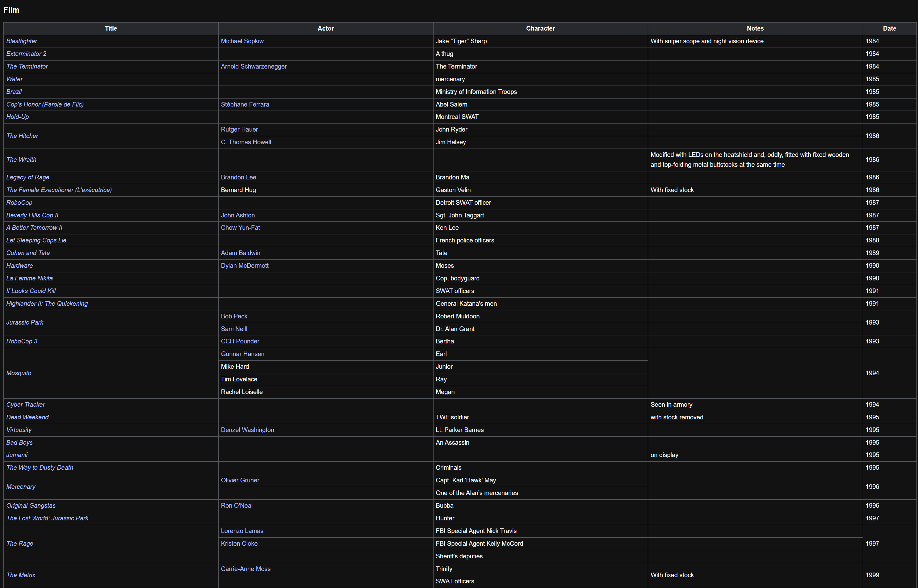Screen dimensions: 918x588
Task: Open the RoboCop film link
Action: 19,202
